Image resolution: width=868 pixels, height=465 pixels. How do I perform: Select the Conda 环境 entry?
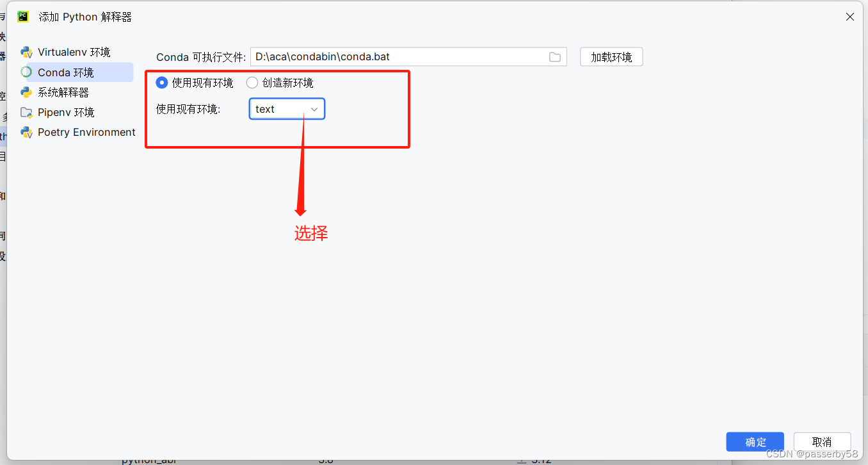pyautogui.click(x=77, y=72)
